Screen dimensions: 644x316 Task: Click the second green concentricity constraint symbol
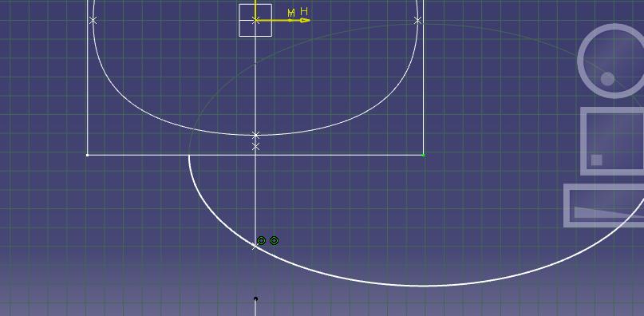click(274, 240)
